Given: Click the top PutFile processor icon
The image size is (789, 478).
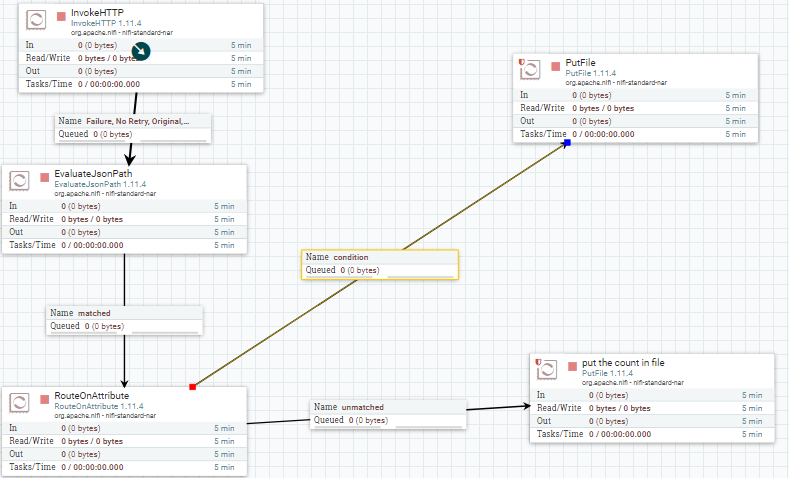Looking at the screenshot, I should [530, 69].
